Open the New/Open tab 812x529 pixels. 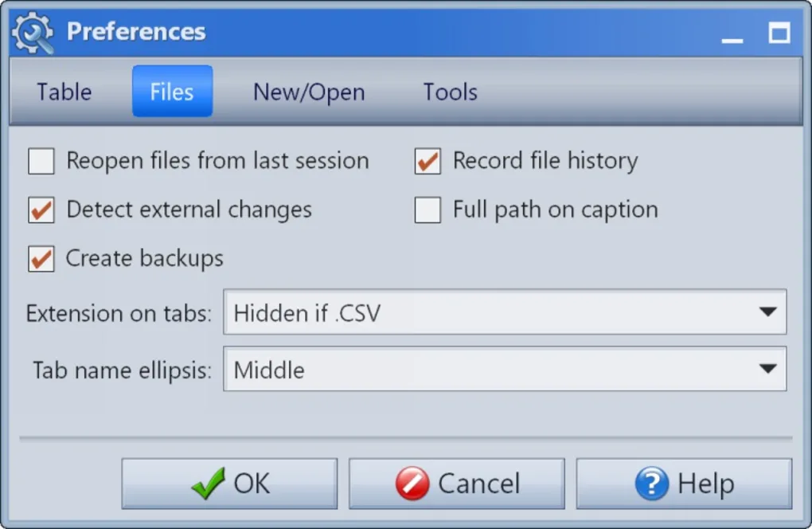coord(309,92)
